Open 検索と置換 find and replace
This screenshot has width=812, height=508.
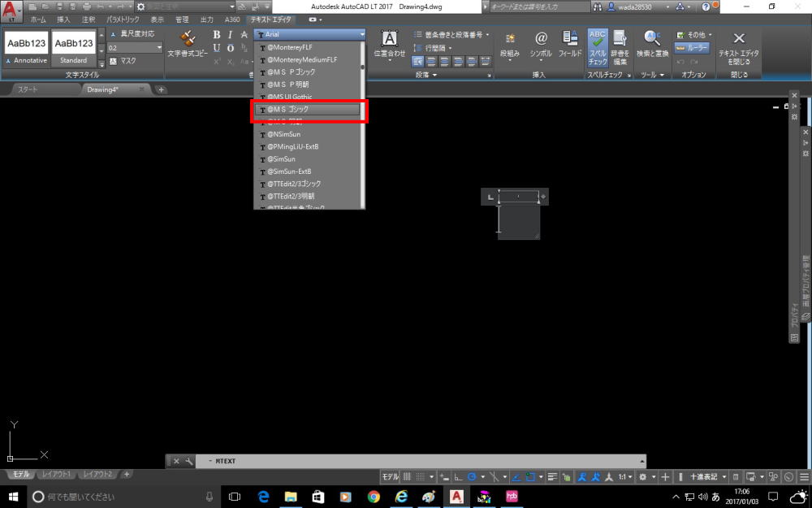coord(652,44)
